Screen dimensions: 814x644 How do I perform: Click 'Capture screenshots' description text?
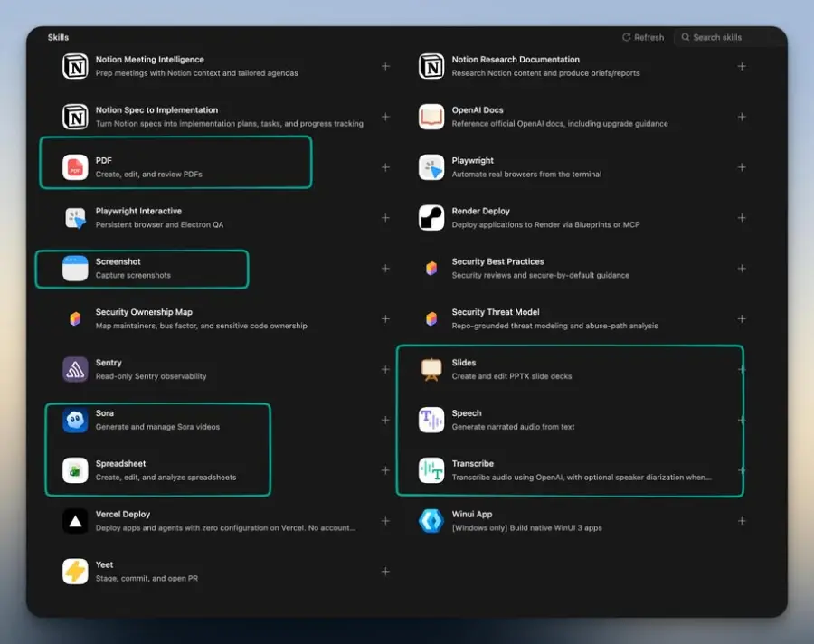(133, 275)
